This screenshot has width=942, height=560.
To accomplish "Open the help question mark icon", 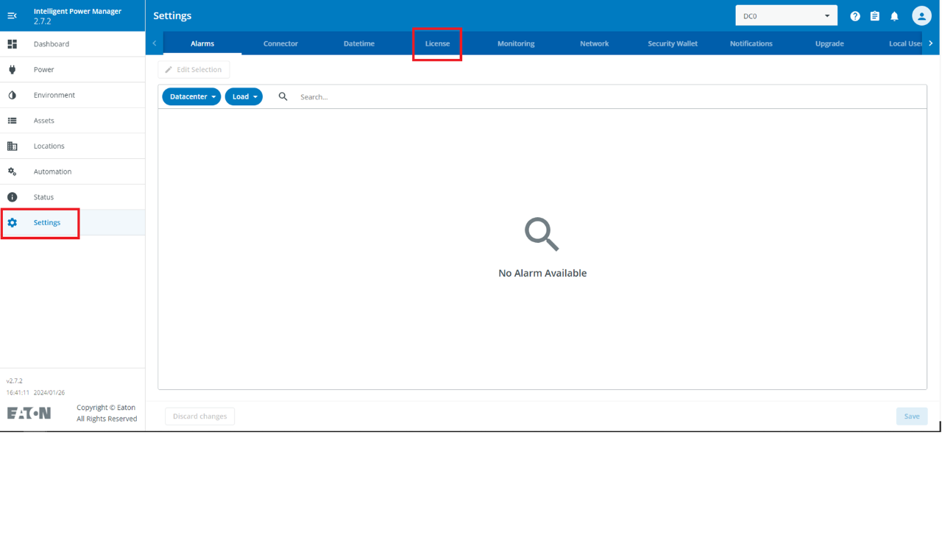I will (855, 15).
